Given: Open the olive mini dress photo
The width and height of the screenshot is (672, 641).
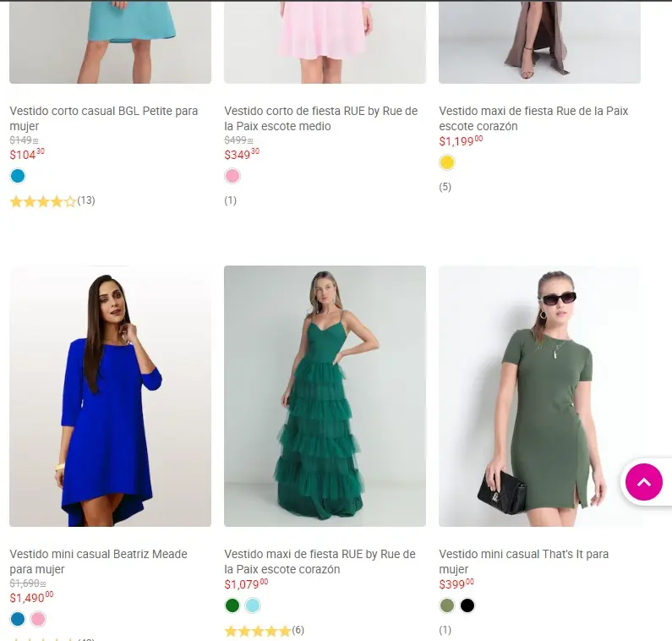Looking at the screenshot, I should click(539, 396).
